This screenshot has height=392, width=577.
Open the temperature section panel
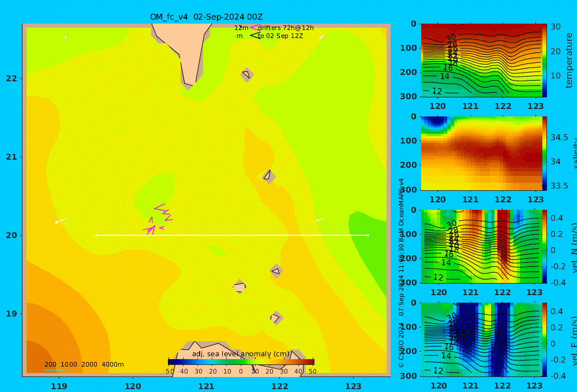pyautogui.click(x=481, y=61)
